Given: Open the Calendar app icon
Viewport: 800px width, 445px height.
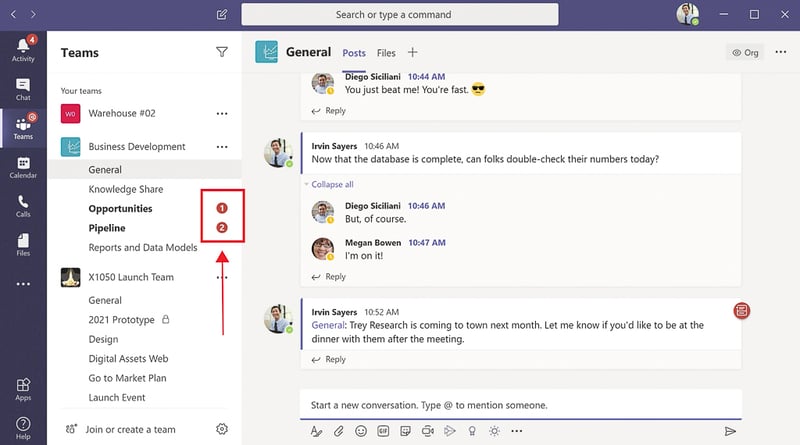Looking at the screenshot, I should tap(23, 168).
